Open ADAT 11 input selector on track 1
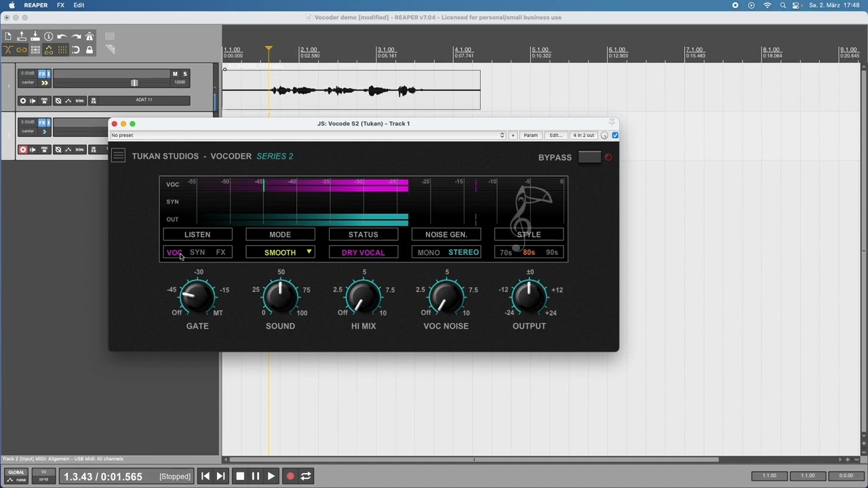 pyautogui.click(x=144, y=100)
